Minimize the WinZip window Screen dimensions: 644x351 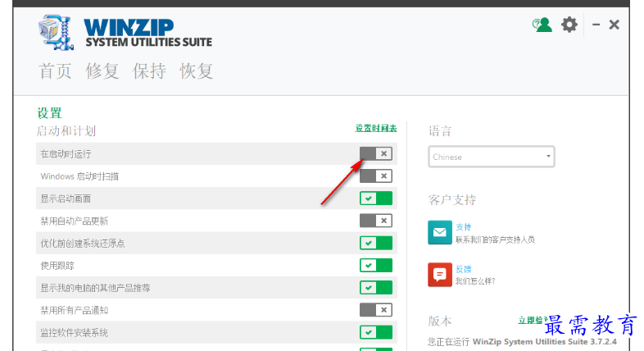pos(596,25)
